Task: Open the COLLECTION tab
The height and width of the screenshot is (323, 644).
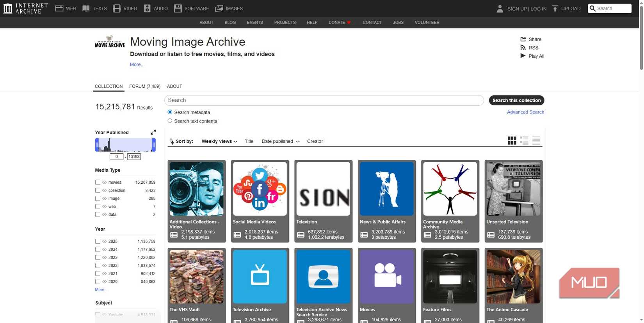Action: click(x=109, y=86)
